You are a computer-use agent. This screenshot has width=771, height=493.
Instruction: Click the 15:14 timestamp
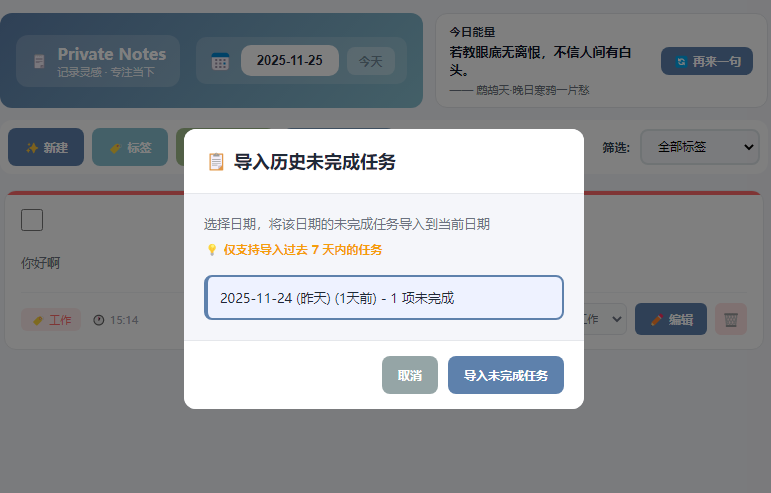(x=124, y=320)
